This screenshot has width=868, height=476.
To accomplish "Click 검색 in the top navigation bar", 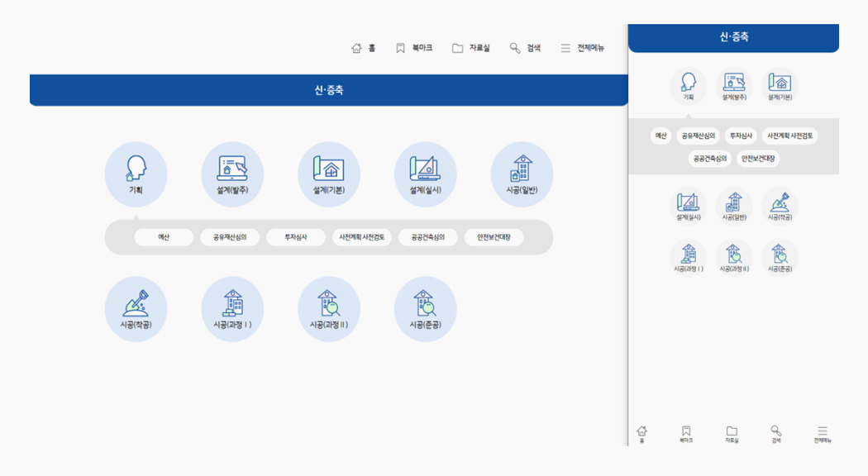I will coord(525,48).
